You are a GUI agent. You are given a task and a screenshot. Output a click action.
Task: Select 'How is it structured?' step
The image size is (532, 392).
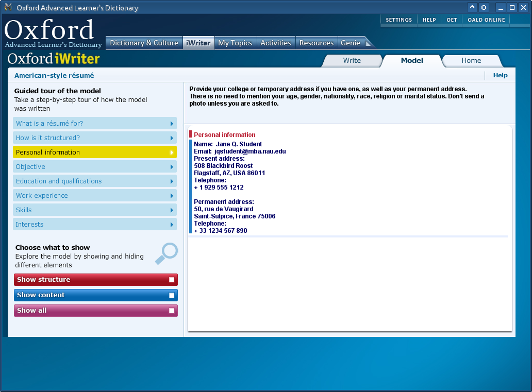[x=95, y=138]
